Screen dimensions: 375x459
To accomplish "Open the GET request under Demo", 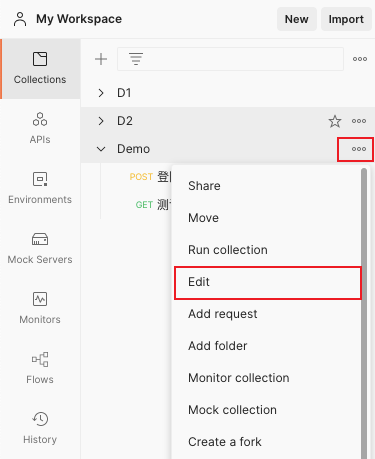I will (x=153, y=205).
